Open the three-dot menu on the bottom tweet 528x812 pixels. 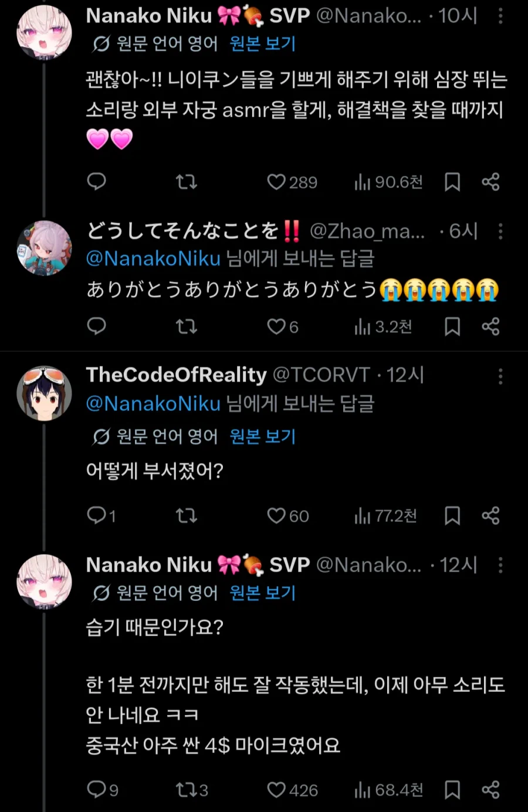[502, 564]
